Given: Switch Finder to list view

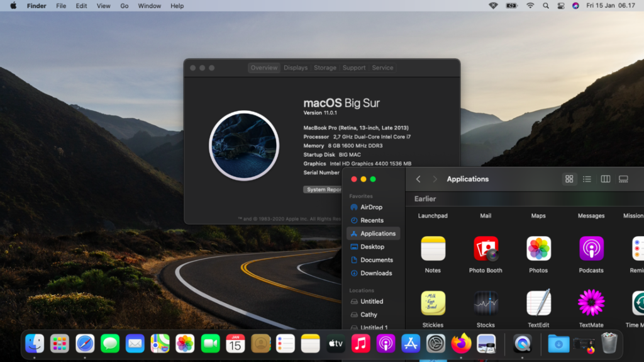Looking at the screenshot, I should click(587, 179).
